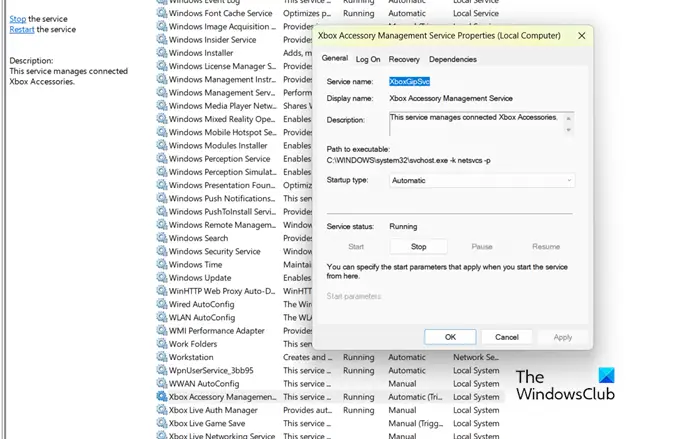
Task: Click gear icon beside WpnUserService_3bb95
Action: (x=161, y=370)
